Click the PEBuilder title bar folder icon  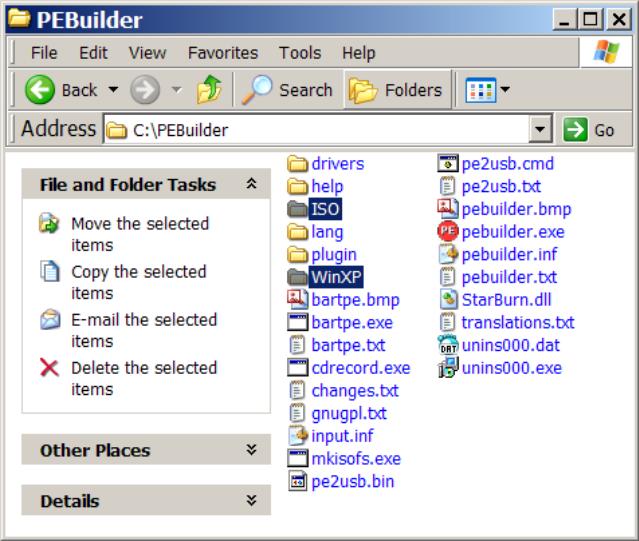click(19, 18)
